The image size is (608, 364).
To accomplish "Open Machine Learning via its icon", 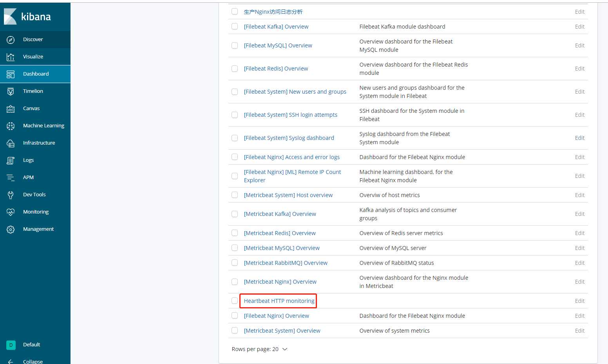I will (11, 126).
